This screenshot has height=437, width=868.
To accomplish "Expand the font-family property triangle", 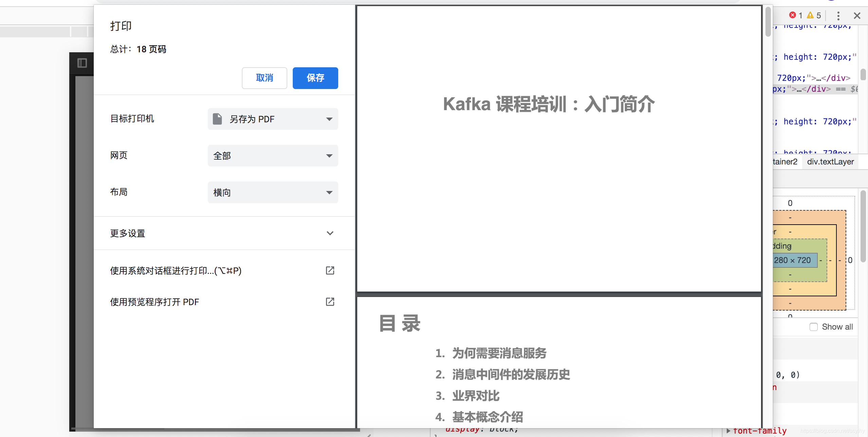I will pyautogui.click(x=728, y=431).
